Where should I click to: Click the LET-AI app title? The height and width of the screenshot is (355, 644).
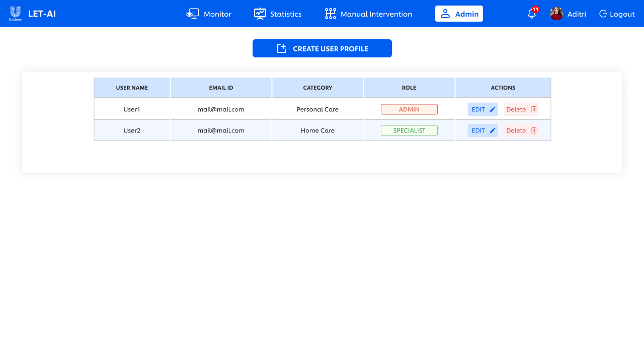click(42, 14)
